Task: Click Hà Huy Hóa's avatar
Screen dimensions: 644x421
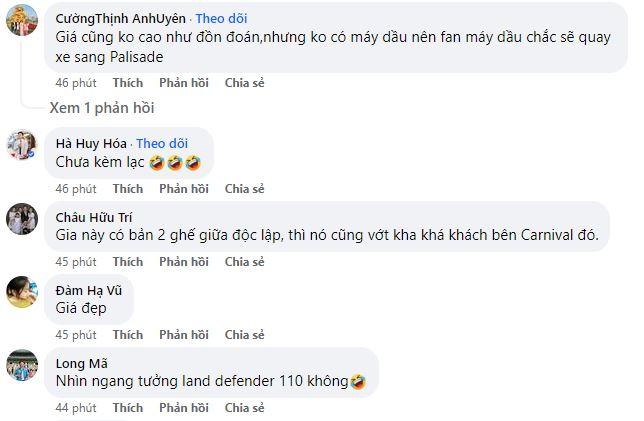Action: coord(23,145)
